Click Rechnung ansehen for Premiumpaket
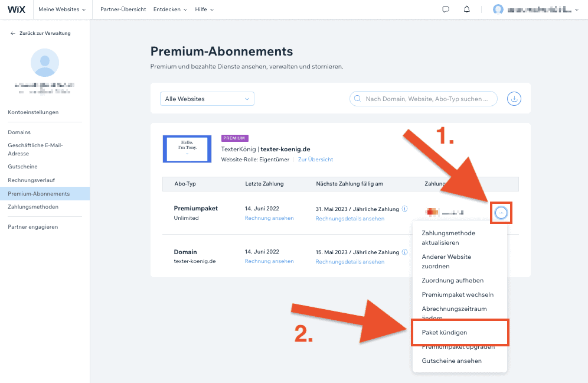 [x=269, y=218]
